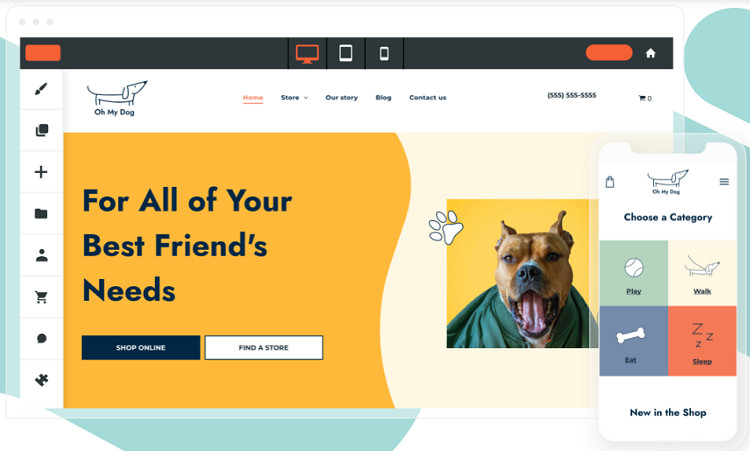Image resolution: width=750 pixels, height=451 pixels.
Task: Open the Blog speech-bubble icon
Action: click(42, 339)
